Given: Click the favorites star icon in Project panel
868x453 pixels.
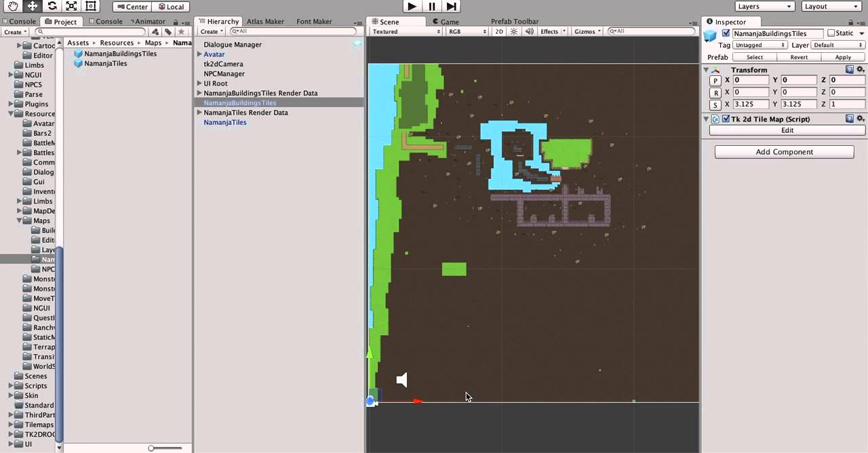Looking at the screenshot, I should point(181,32).
